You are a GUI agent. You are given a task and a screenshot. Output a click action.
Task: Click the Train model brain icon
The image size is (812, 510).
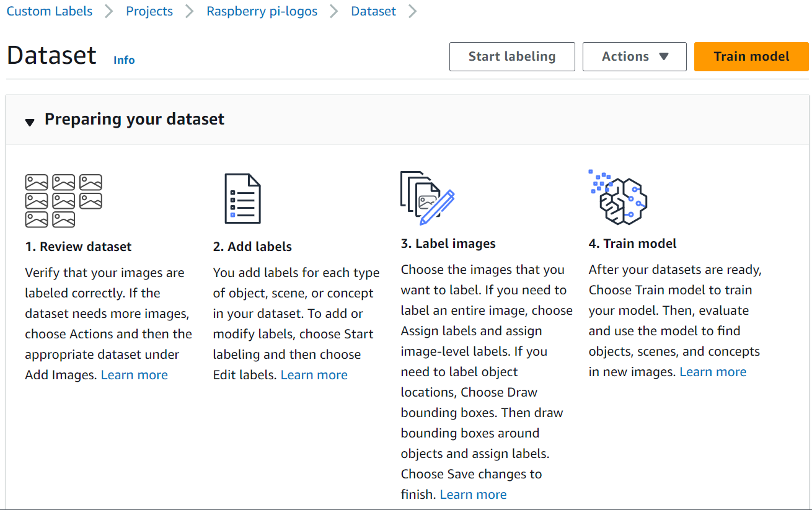(x=618, y=197)
